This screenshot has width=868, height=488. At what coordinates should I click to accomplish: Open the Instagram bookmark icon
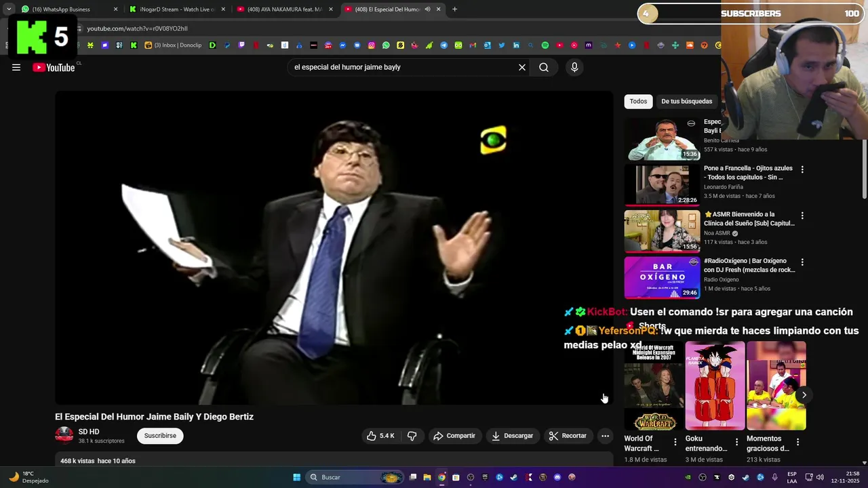click(372, 45)
